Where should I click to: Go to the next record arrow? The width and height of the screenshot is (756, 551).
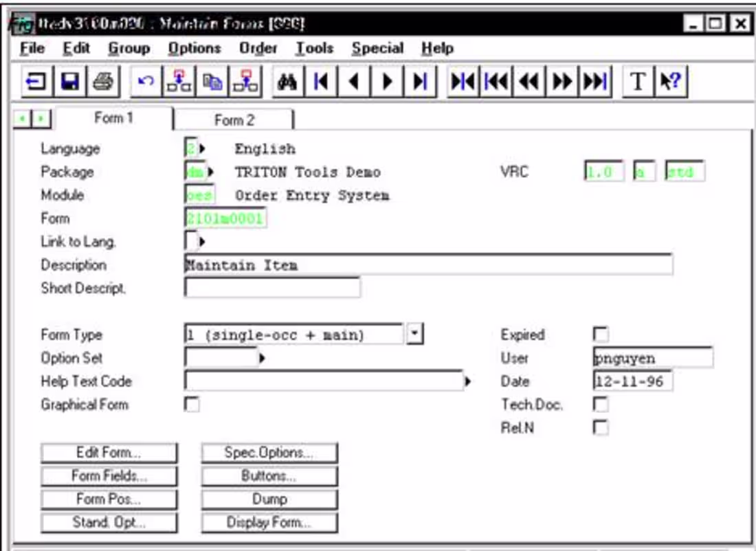387,82
